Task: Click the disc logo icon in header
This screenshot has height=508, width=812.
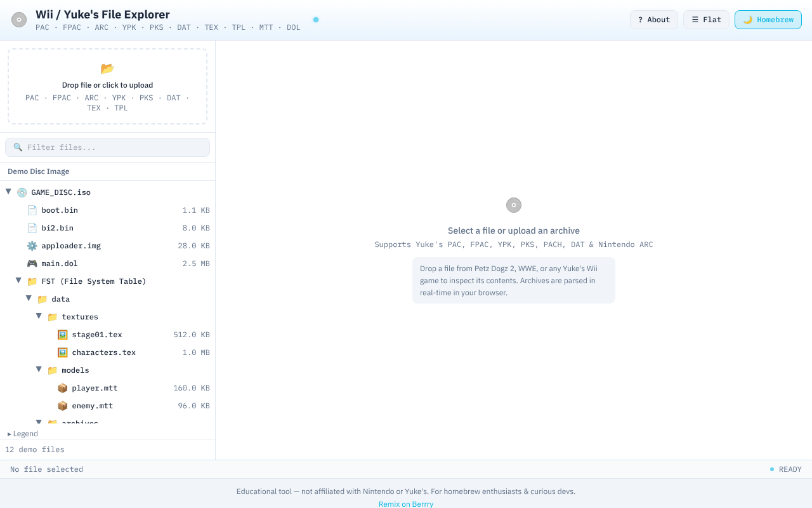Action: [x=19, y=20]
